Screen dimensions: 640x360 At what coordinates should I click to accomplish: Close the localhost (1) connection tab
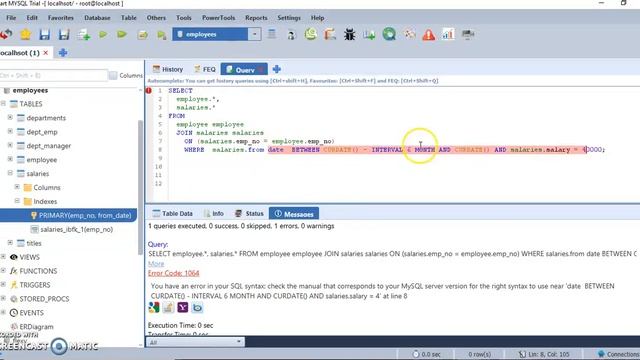click(x=46, y=53)
